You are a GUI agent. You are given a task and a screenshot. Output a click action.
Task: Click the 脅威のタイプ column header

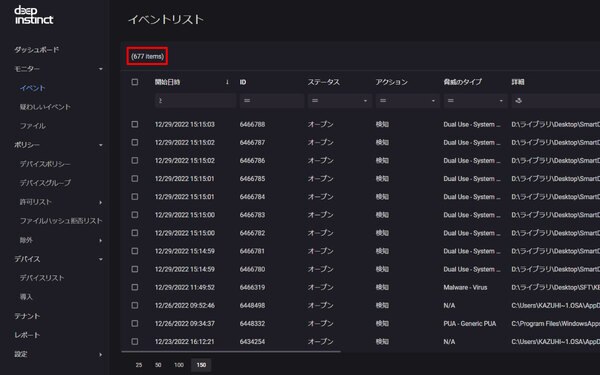(x=463, y=82)
